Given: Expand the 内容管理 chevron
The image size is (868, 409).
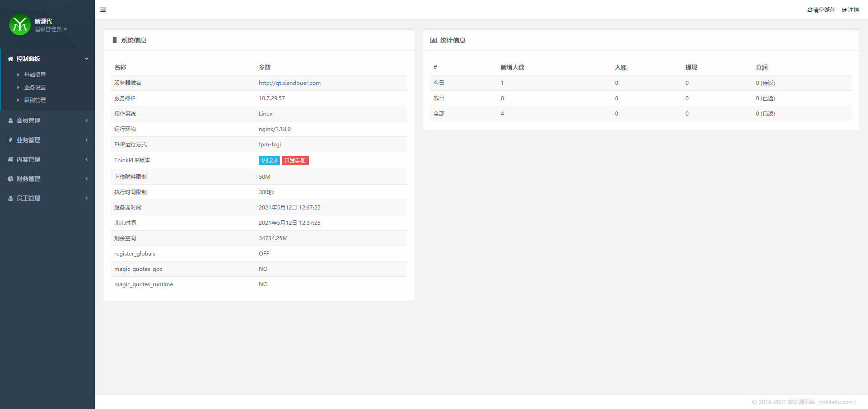Looking at the screenshot, I should point(86,159).
